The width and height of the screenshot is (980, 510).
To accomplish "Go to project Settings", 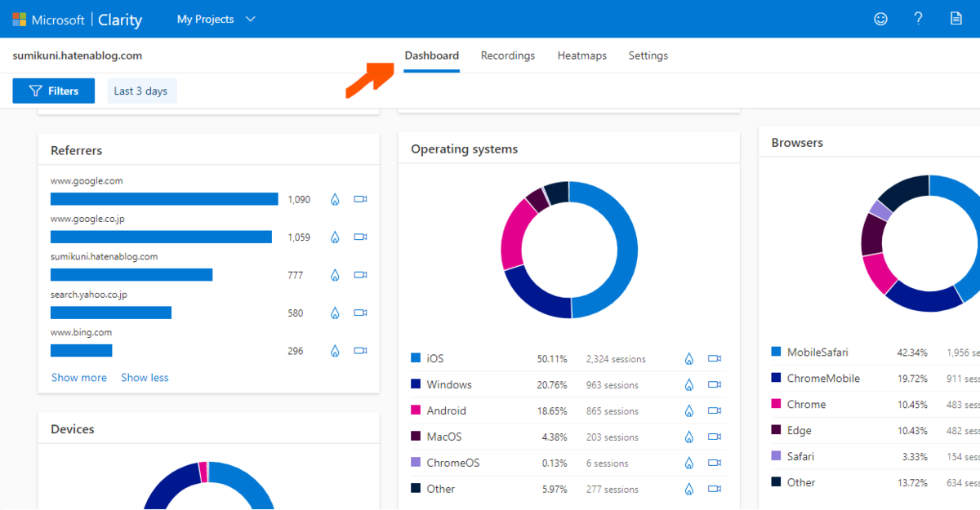I will pos(648,55).
